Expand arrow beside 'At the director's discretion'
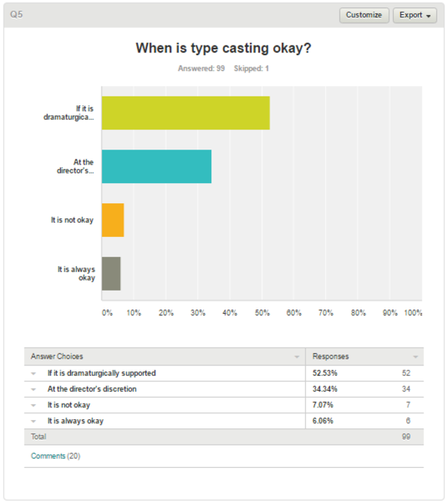 tap(34, 389)
